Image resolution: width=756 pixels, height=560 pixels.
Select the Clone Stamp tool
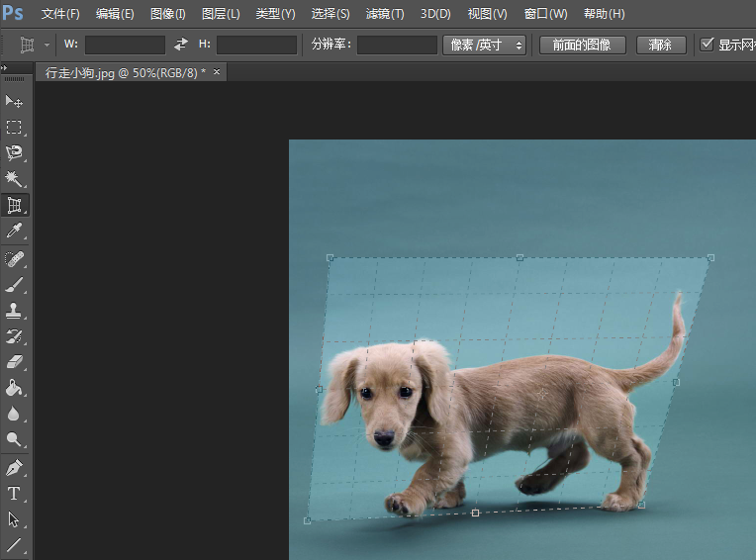(x=15, y=311)
